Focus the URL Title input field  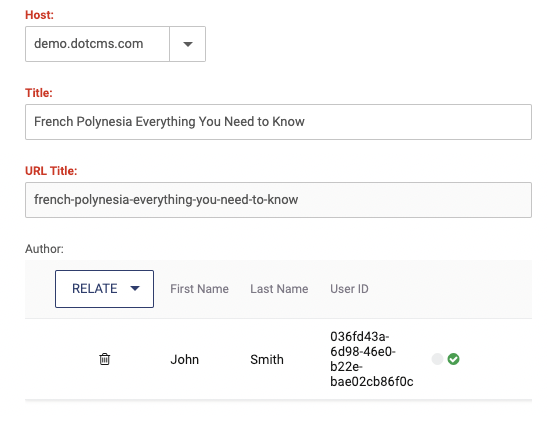279,200
